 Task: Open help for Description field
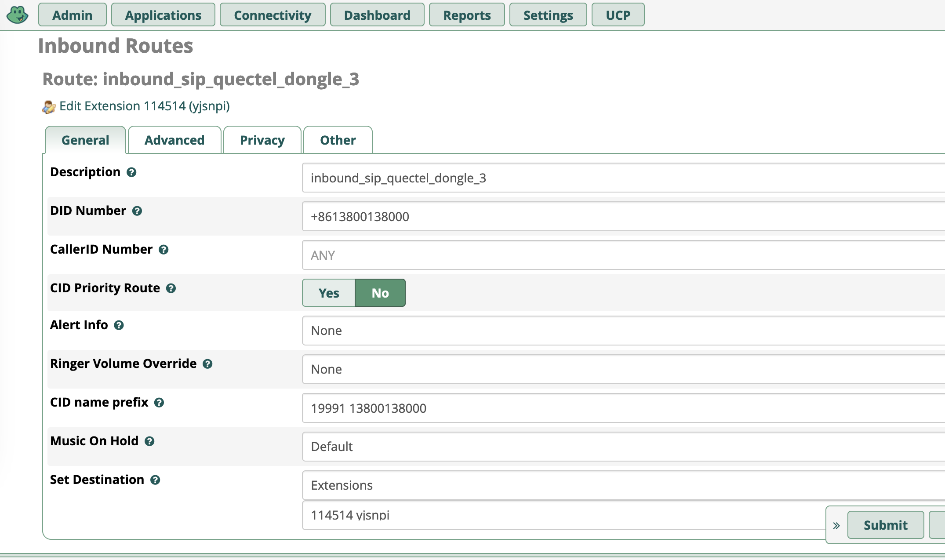tap(132, 172)
